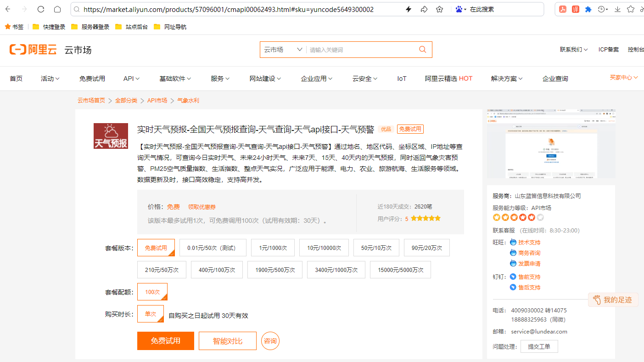The width and height of the screenshot is (644, 362).
Task: Click the 智能对比 button
Action: [x=228, y=341]
